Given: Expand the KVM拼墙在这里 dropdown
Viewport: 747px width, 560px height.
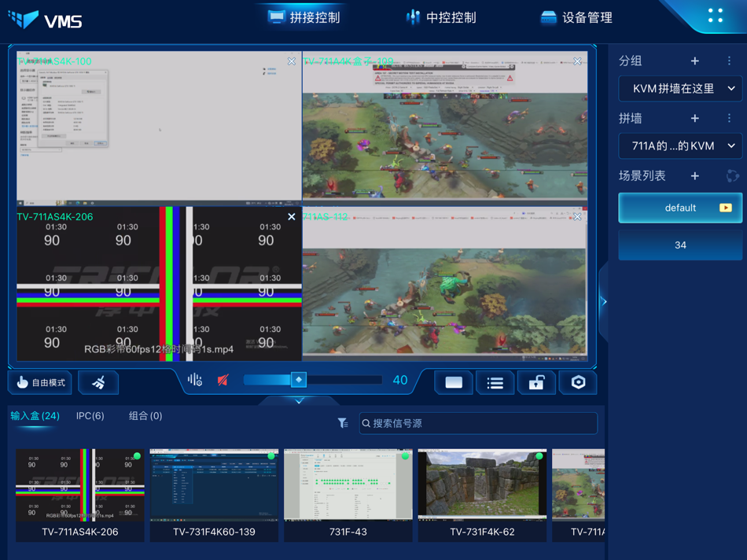Looking at the screenshot, I should pos(680,89).
